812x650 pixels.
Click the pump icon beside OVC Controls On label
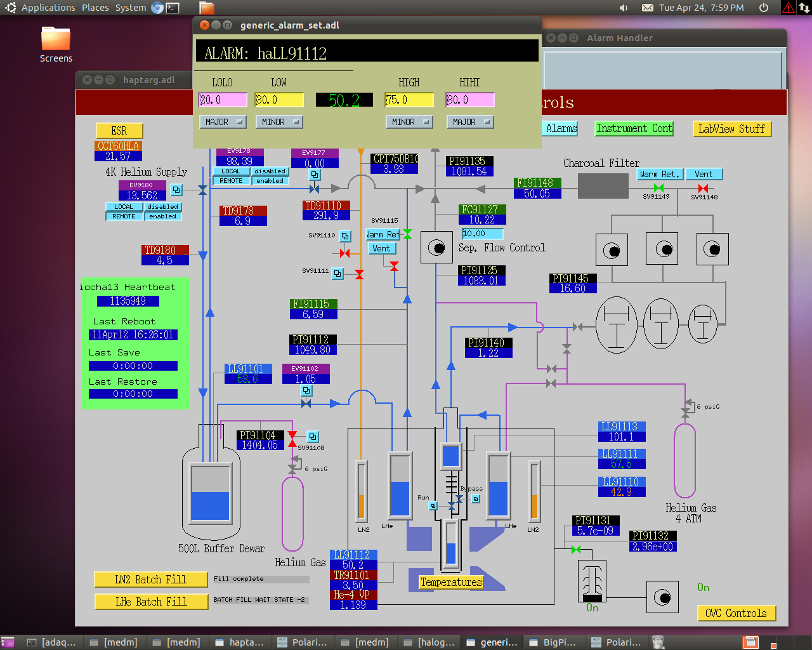[663, 597]
